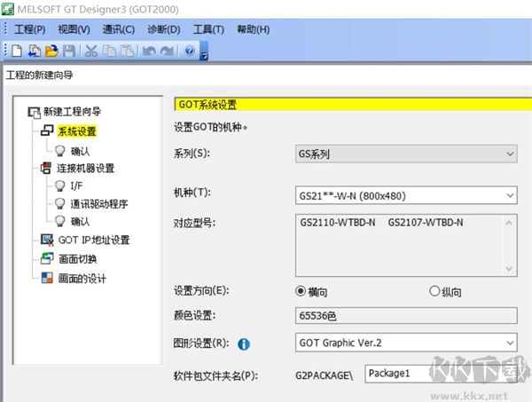Select the 纵向 orientation radio button
This screenshot has height=402, width=532.
coord(434,291)
